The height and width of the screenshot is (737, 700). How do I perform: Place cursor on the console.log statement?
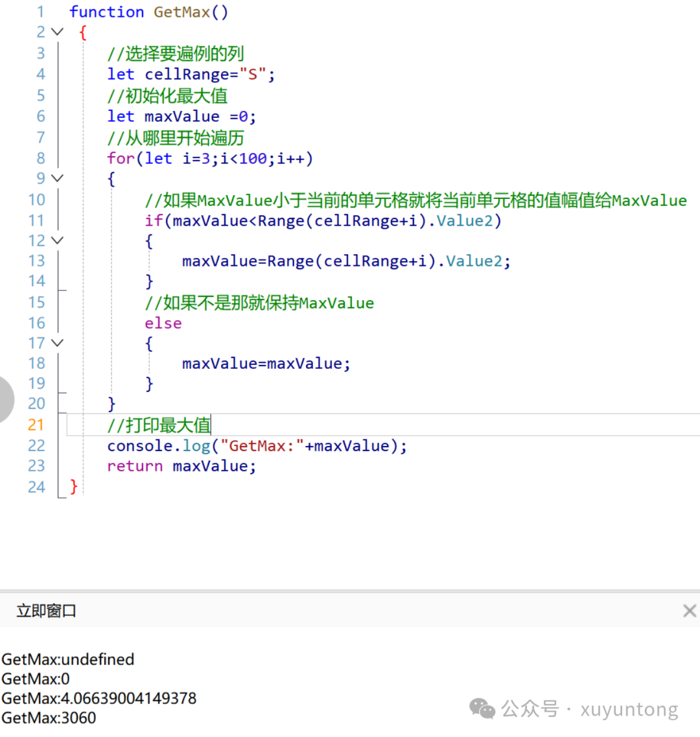coord(256,445)
